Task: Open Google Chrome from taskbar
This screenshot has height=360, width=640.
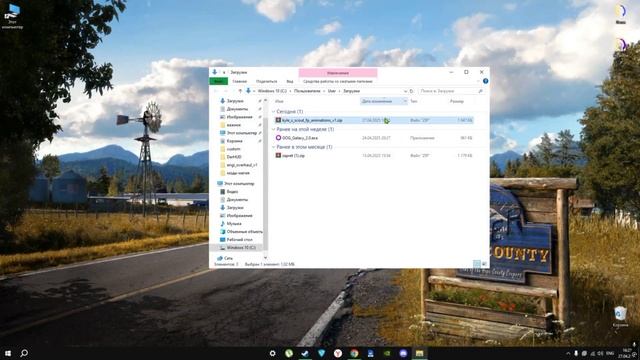Action: click(x=354, y=353)
